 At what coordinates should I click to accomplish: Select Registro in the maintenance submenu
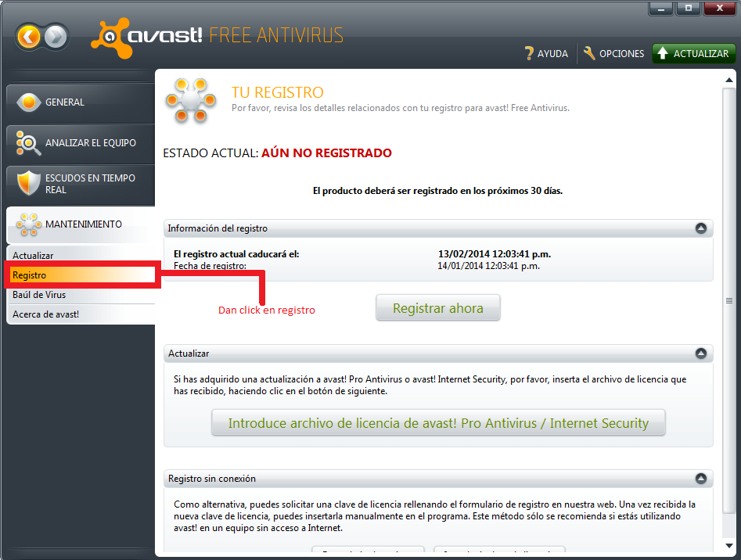(x=81, y=275)
